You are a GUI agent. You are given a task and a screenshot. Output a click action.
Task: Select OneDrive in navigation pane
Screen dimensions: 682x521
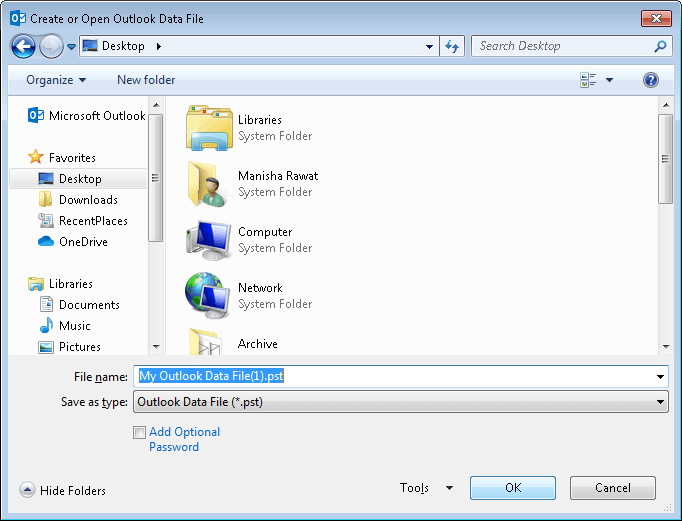point(73,242)
